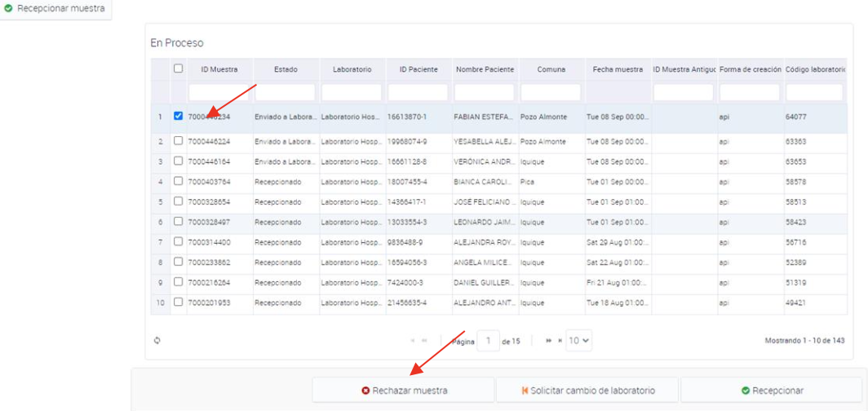Sort by Forma de creación column header
This screenshot has width=868, height=411.
pyautogui.click(x=751, y=69)
